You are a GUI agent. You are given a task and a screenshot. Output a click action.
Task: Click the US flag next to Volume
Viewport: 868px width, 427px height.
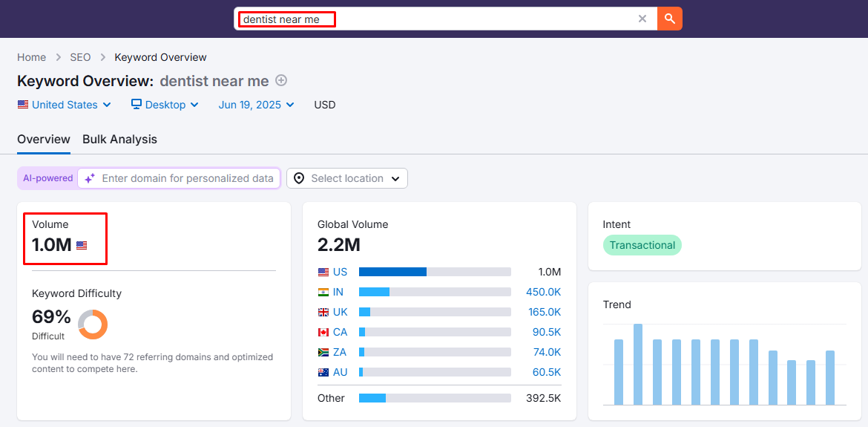pos(82,245)
